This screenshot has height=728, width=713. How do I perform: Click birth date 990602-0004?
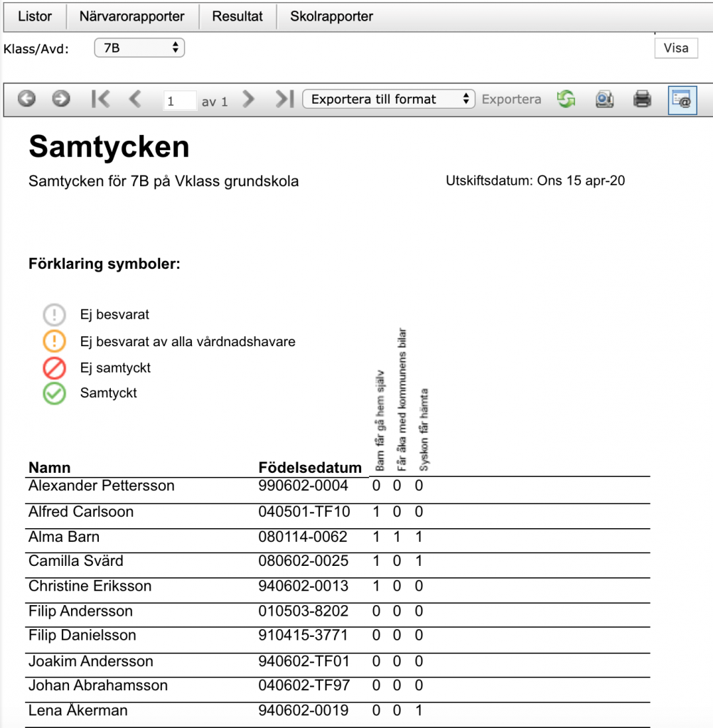point(303,486)
